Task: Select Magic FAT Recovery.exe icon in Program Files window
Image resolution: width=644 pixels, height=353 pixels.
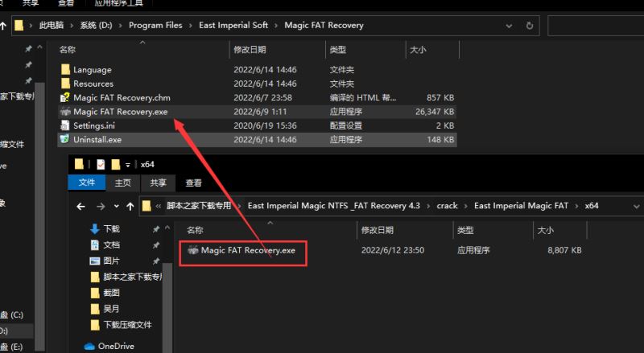Action: [x=65, y=111]
